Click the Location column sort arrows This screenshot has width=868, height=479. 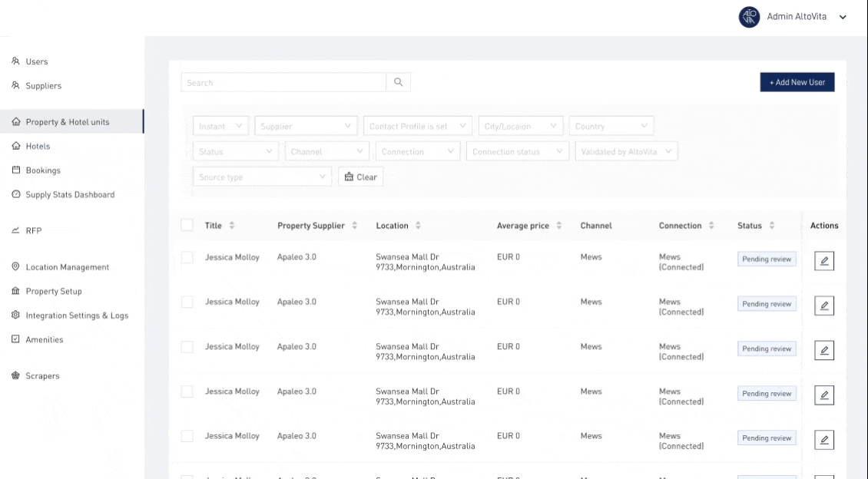[x=418, y=226]
